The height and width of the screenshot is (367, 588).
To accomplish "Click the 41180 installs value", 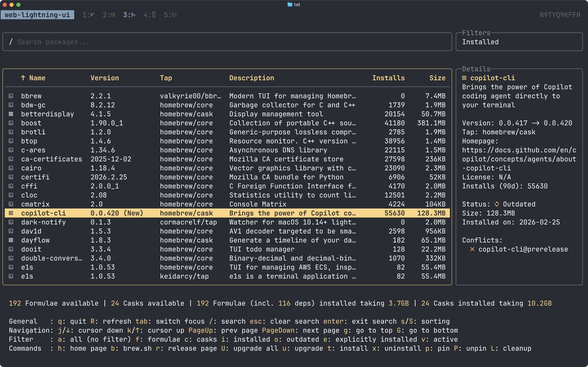I will click(395, 123).
